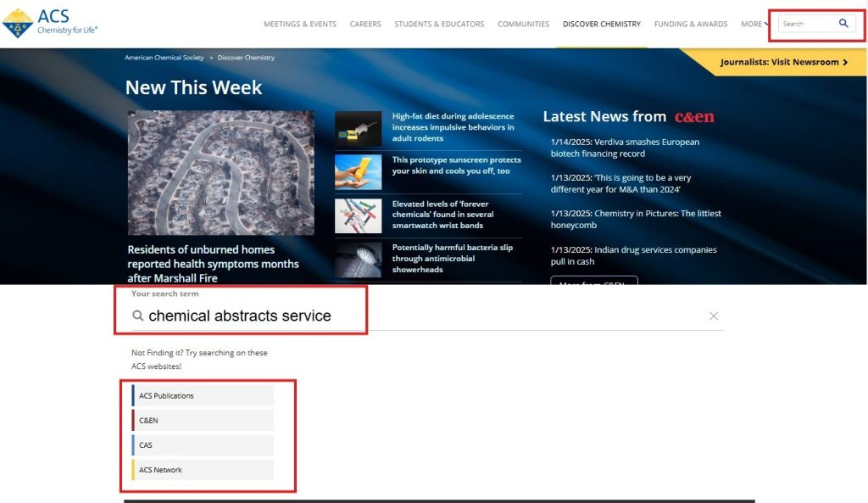Open the Discover Chemistry menu
This screenshot has height=503, width=868.
pos(602,24)
